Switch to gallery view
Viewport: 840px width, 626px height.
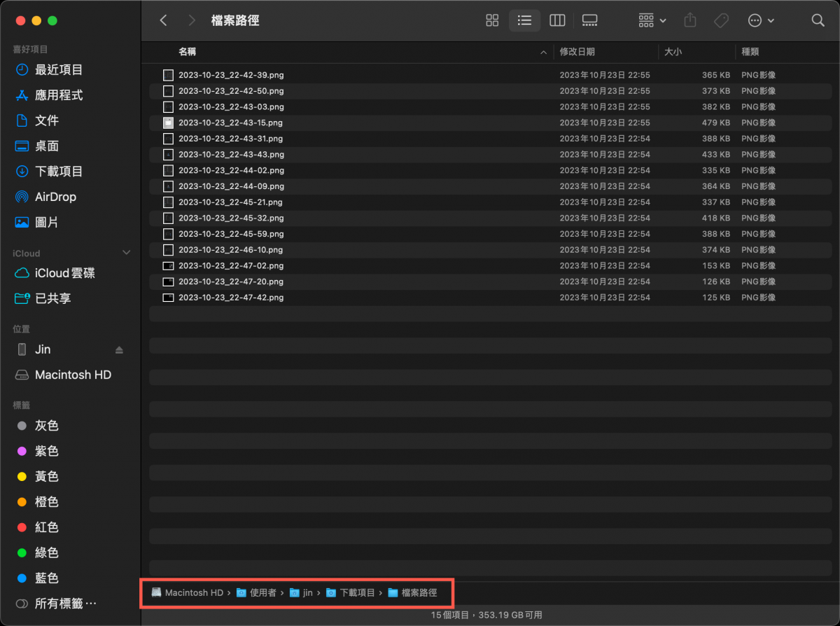coord(589,20)
